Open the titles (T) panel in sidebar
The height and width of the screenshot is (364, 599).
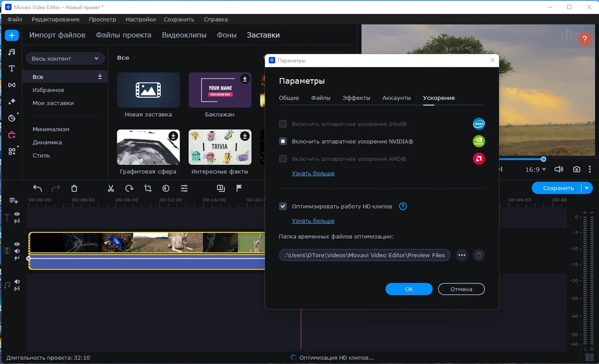click(x=12, y=68)
